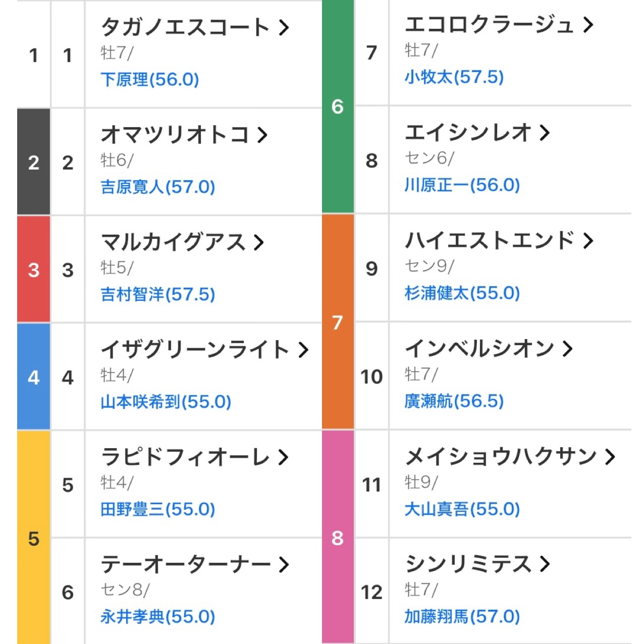Click jockey link 山本咲希到(55.0)
Viewport: 644px width, 644px height.
166,402
